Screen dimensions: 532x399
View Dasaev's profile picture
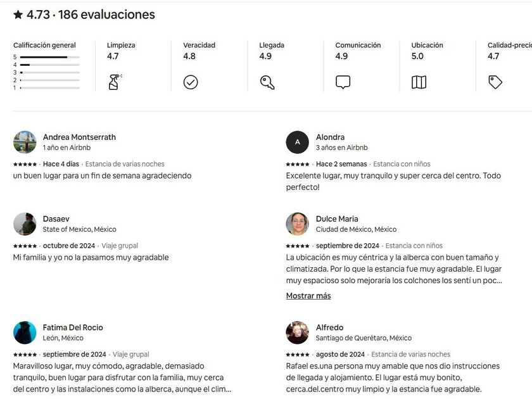[25, 224]
